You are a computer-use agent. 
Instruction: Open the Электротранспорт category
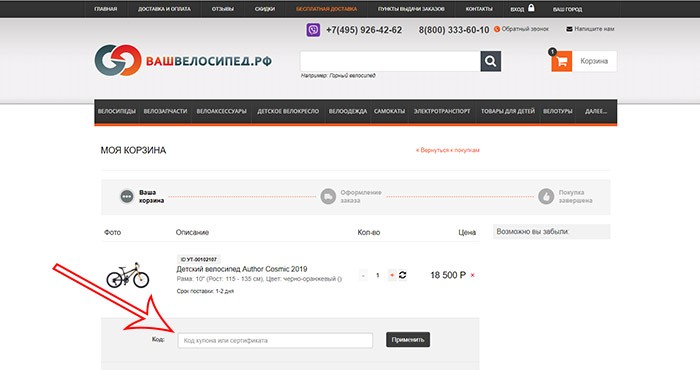[442, 111]
